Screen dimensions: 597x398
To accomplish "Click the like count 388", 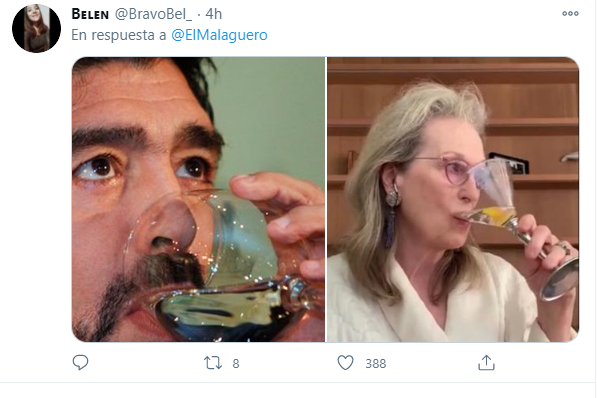I will click(376, 364).
